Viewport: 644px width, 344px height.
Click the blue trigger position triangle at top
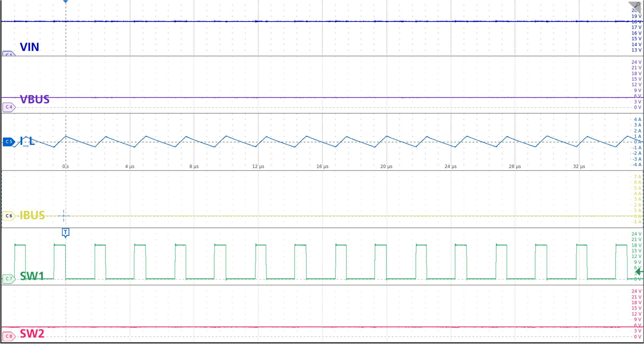[66, 2]
